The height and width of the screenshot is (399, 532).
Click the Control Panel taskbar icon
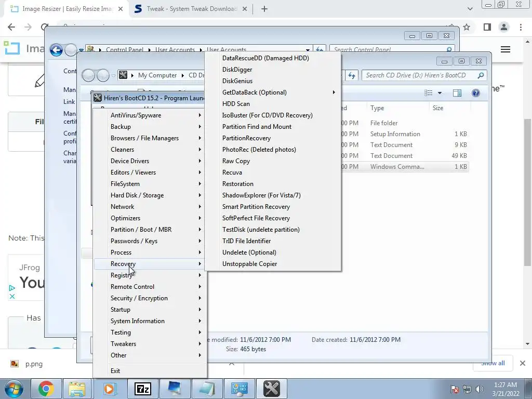point(239,389)
